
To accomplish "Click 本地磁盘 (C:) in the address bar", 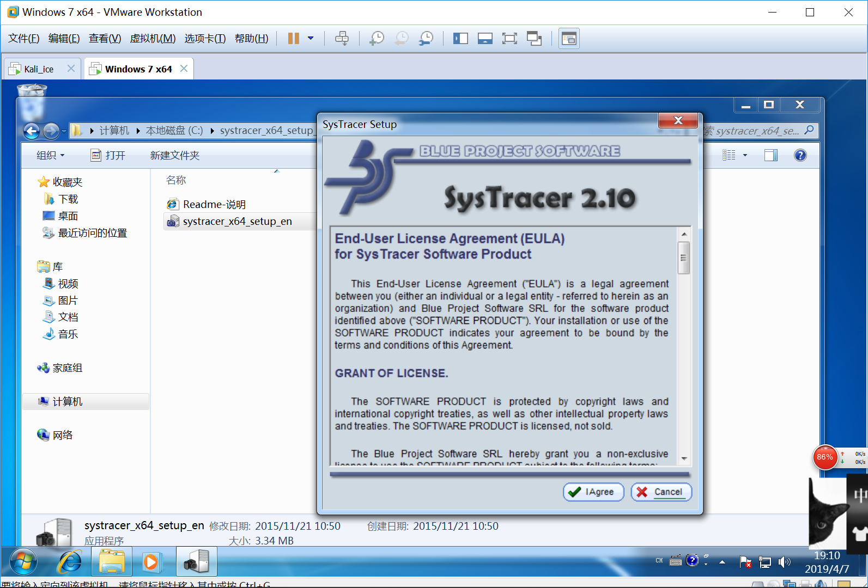I will click(174, 131).
